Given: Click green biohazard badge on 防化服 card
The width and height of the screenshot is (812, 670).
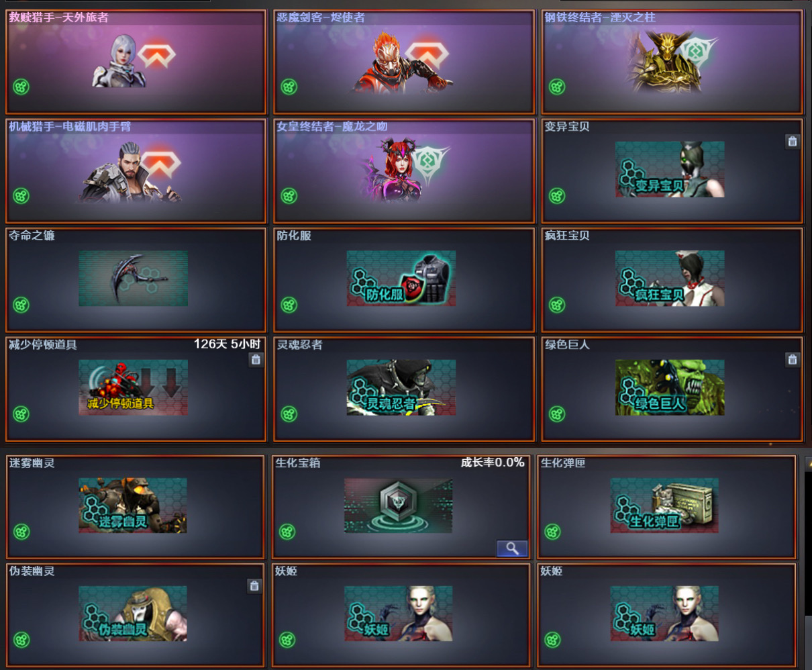Looking at the screenshot, I should click(x=289, y=305).
